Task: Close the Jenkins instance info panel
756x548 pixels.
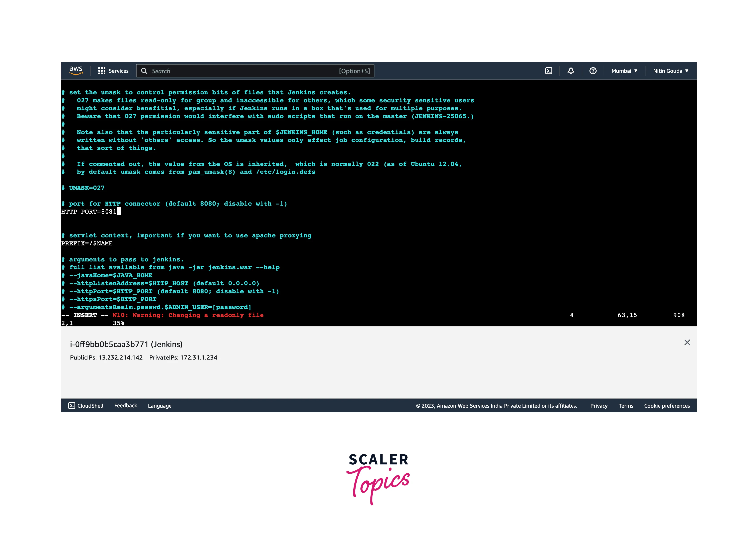Action: [687, 343]
